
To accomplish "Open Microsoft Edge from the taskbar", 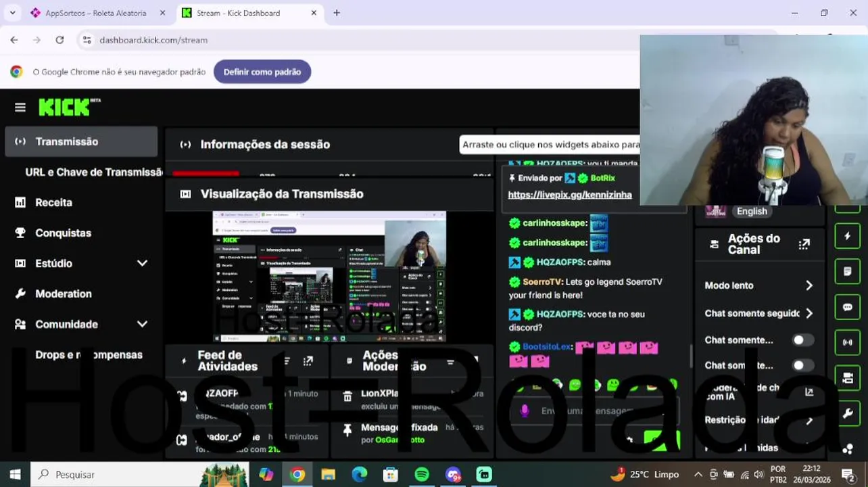I will pyautogui.click(x=360, y=474).
